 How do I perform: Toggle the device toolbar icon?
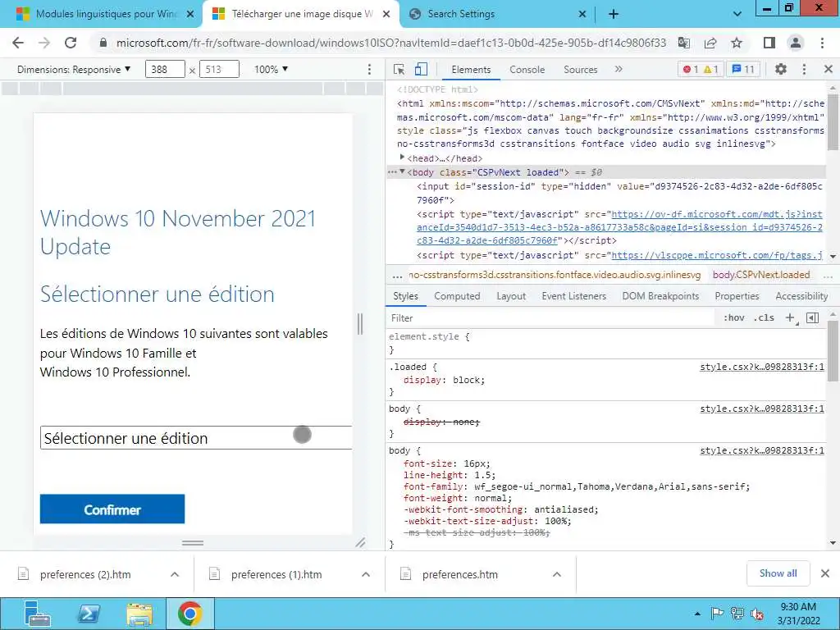click(x=421, y=69)
